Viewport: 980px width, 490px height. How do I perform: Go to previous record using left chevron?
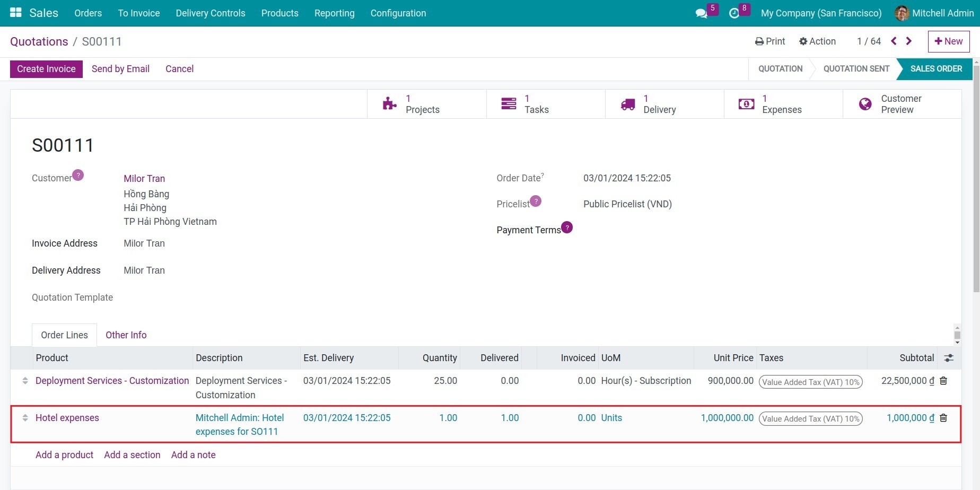pyautogui.click(x=894, y=41)
